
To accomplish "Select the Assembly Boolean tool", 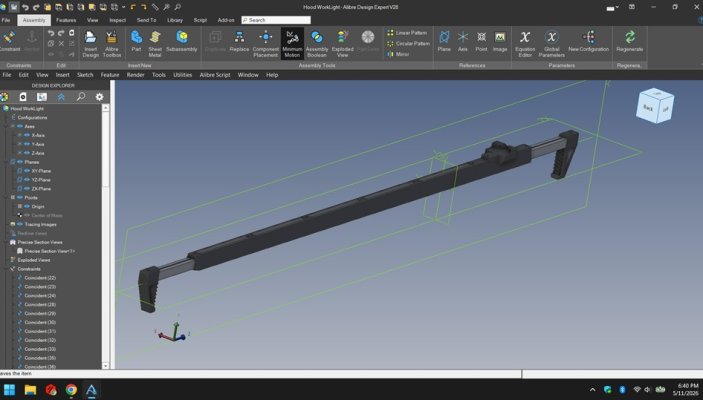I will [x=317, y=43].
